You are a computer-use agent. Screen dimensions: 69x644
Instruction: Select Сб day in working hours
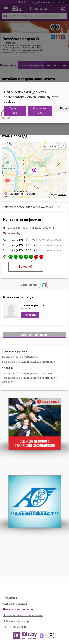point(36,257)
